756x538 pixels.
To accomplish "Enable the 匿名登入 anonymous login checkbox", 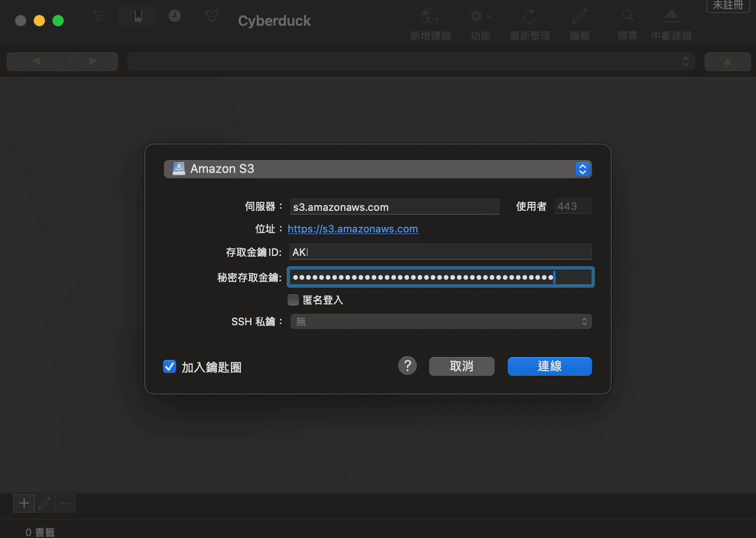I will pyautogui.click(x=293, y=300).
